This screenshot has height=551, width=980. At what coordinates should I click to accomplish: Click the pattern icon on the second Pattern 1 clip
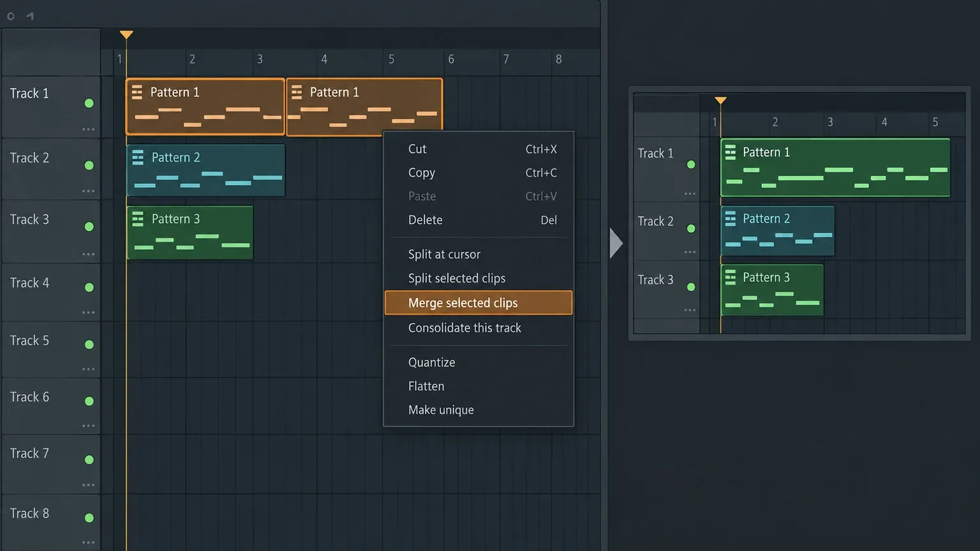pos(297,92)
